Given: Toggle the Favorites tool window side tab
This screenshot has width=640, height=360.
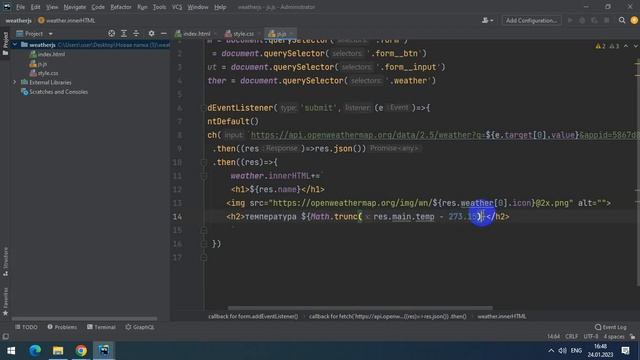Looking at the screenshot, I should 5,301.
